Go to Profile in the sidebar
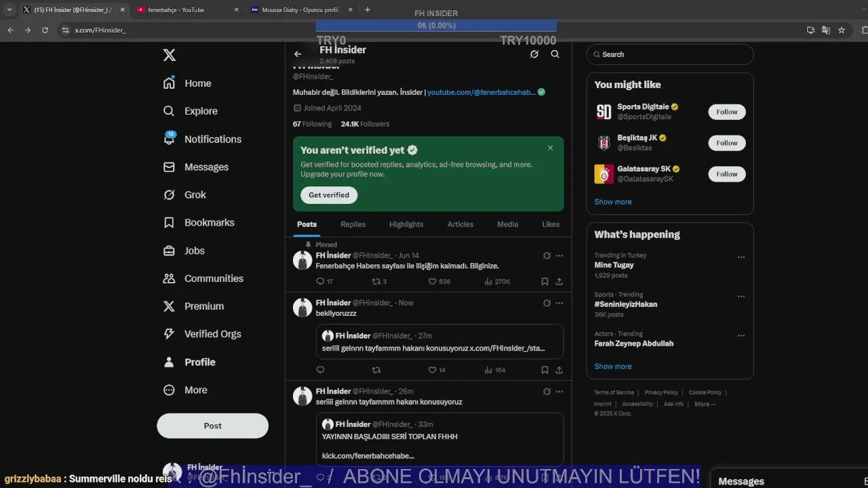 tap(189, 362)
